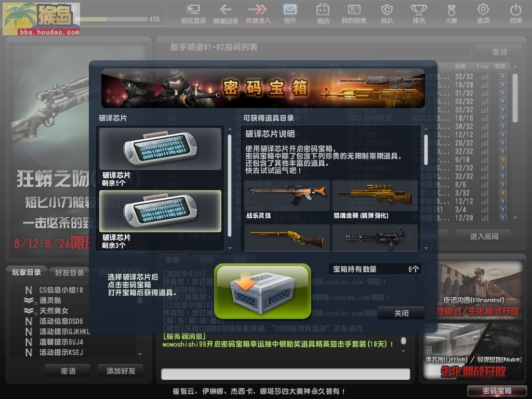Click the chip list scroll-down arrow

coord(230,248)
